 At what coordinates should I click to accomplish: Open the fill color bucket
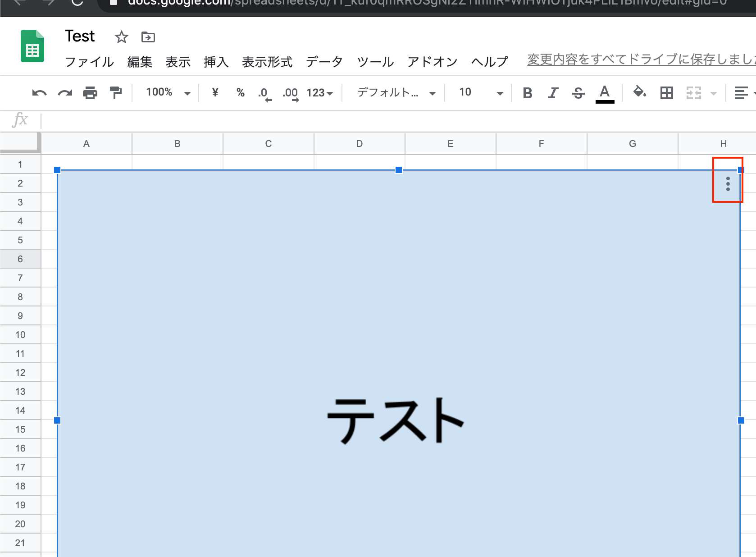(640, 92)
